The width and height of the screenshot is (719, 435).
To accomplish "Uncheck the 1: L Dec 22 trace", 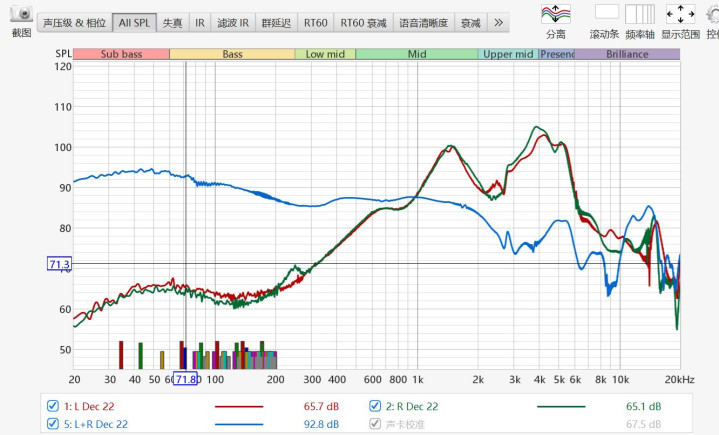I will click(53, 406).
